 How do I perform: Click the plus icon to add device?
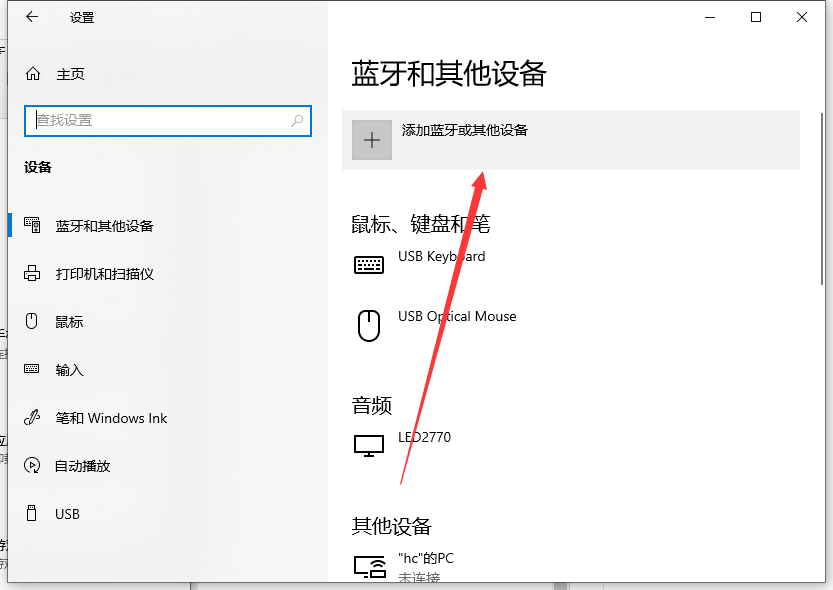click(x=372, y=140)
